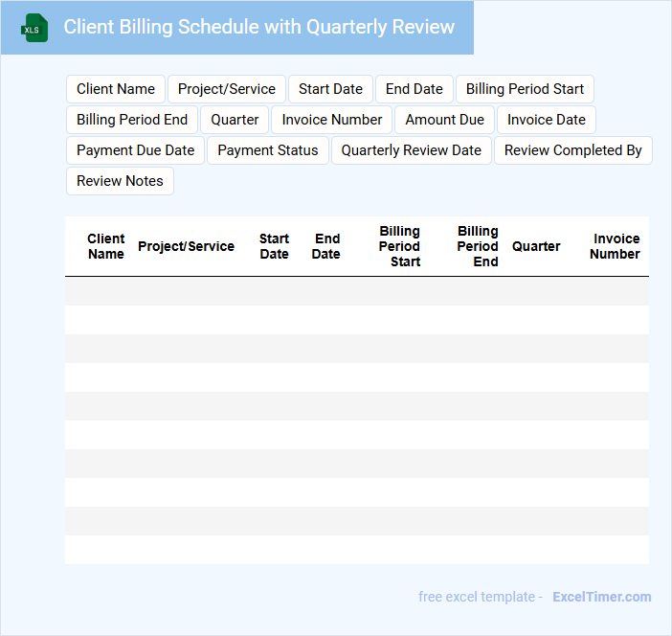672x636 pixels.
Task: Open the ExcelTimer.com link
Action: pyautogui.click(x=601, y=597)
